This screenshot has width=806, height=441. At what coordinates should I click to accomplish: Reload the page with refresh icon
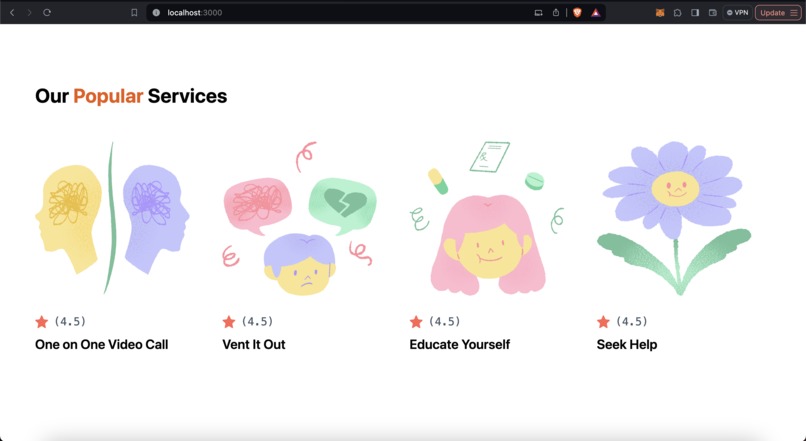point(47,12)
